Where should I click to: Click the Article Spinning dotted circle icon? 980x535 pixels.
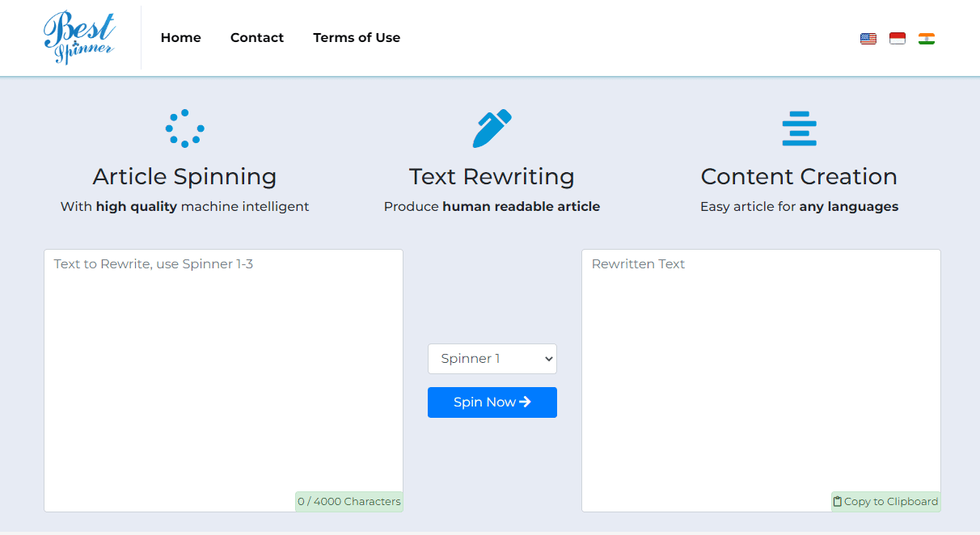pyautogui.click(x=185, y=128)
